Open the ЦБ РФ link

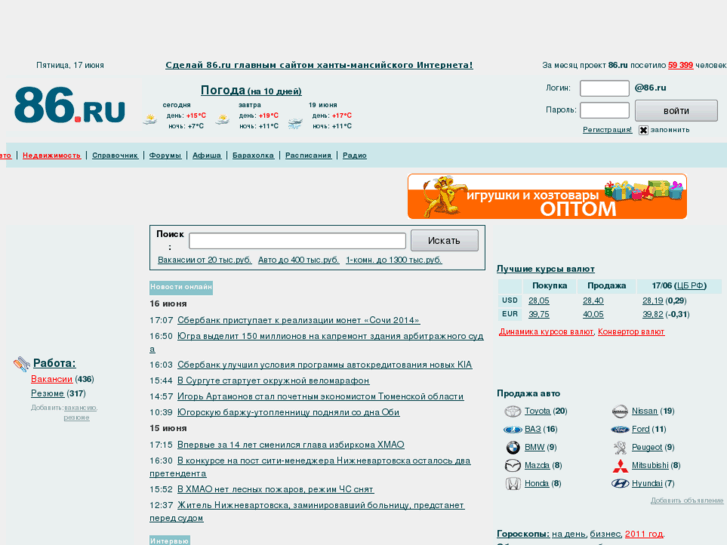(x=690, y=286)
